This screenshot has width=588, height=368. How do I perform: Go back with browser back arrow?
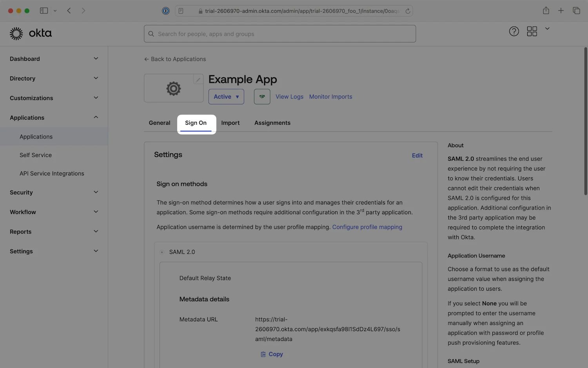(69, 11)
